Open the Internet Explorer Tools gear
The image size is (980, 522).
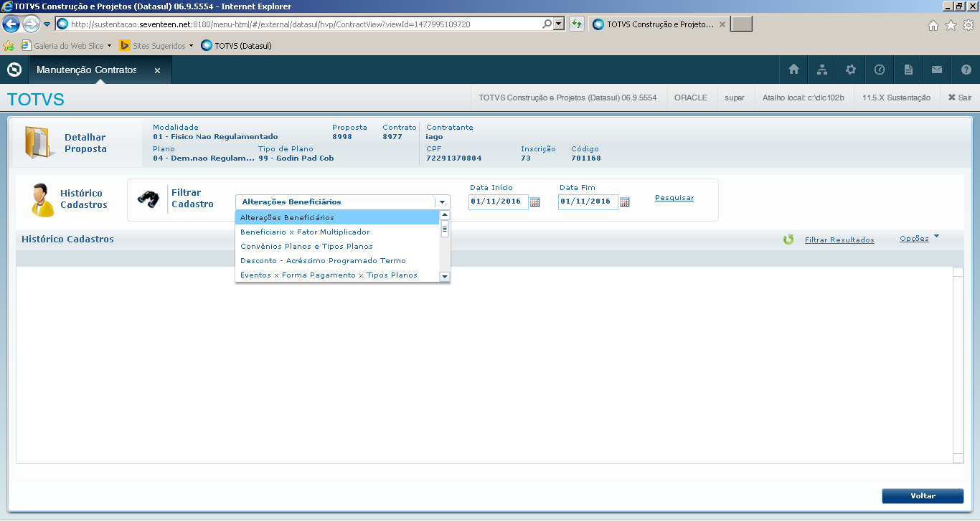click(x=968, y=26)
